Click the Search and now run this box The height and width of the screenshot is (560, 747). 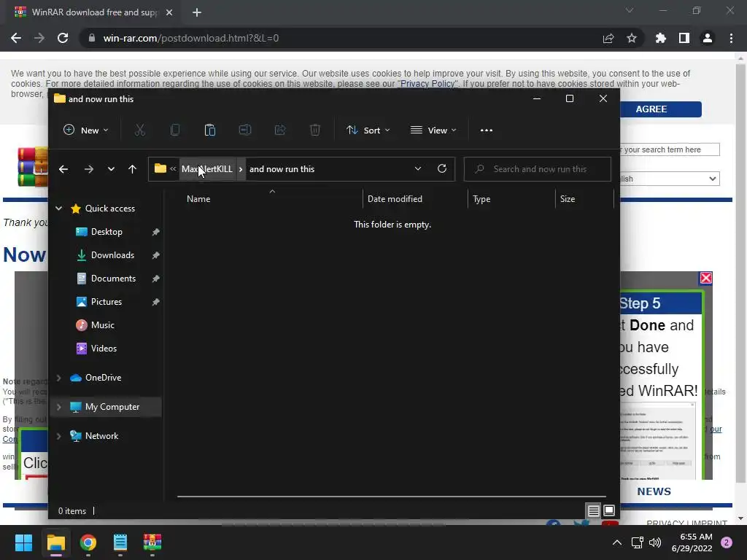pos(538,169)
